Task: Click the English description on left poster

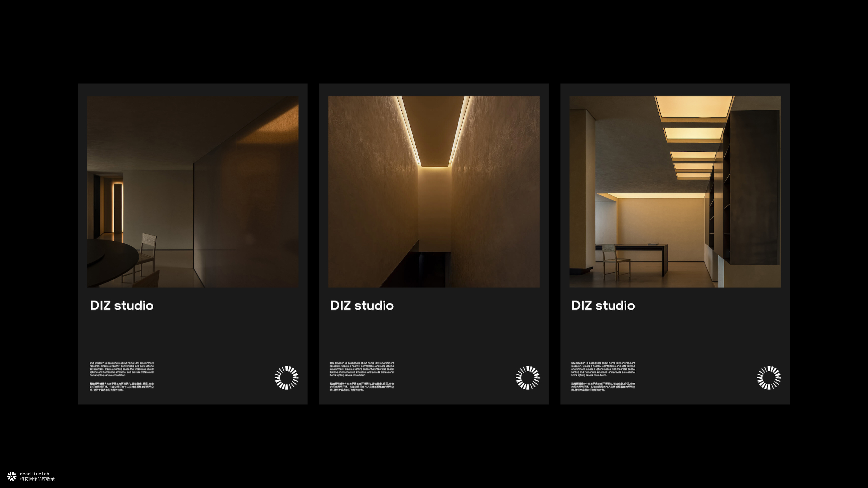Action: click(122, 369)
